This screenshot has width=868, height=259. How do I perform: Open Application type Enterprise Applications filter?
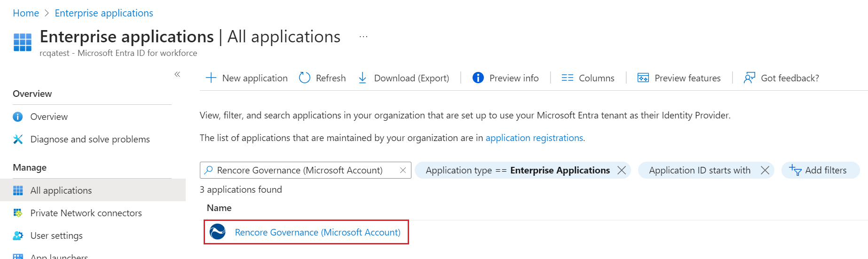(518, 170)
